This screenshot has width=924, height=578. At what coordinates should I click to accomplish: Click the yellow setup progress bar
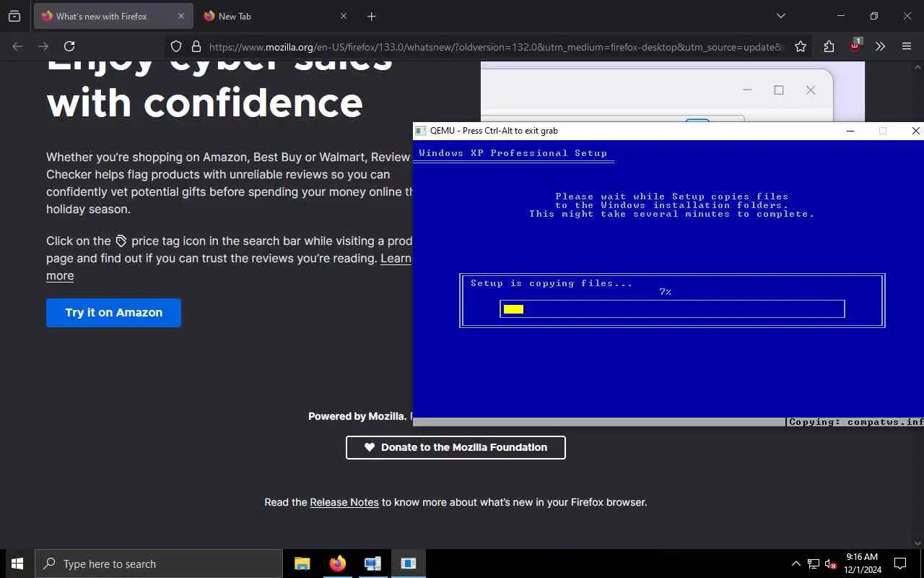tap(513, 309)
